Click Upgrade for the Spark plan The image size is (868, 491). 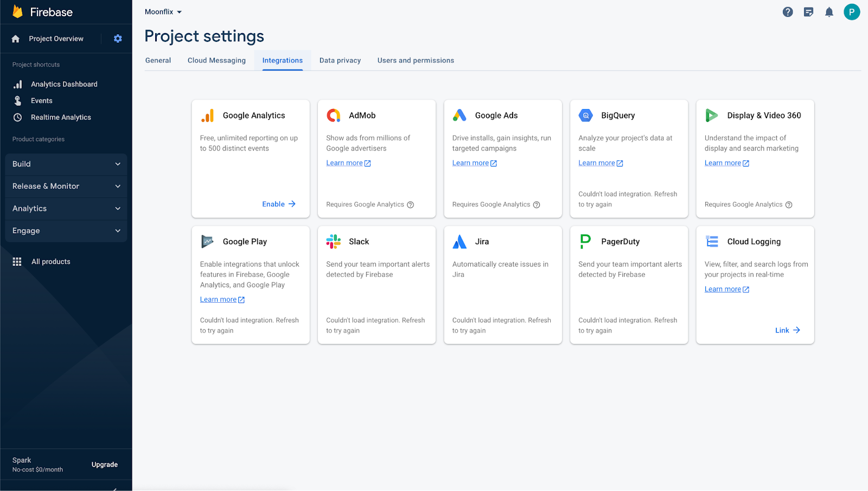105,464
